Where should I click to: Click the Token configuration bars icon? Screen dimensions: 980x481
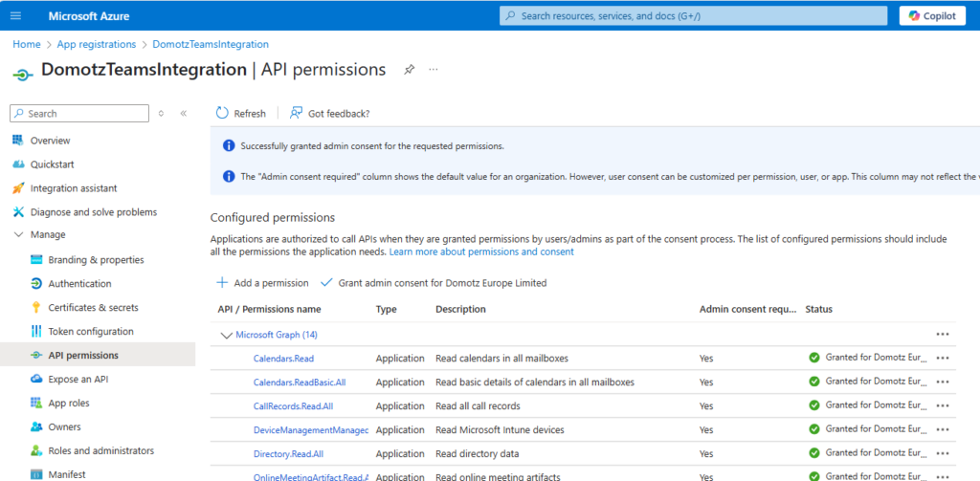point(36,331)
